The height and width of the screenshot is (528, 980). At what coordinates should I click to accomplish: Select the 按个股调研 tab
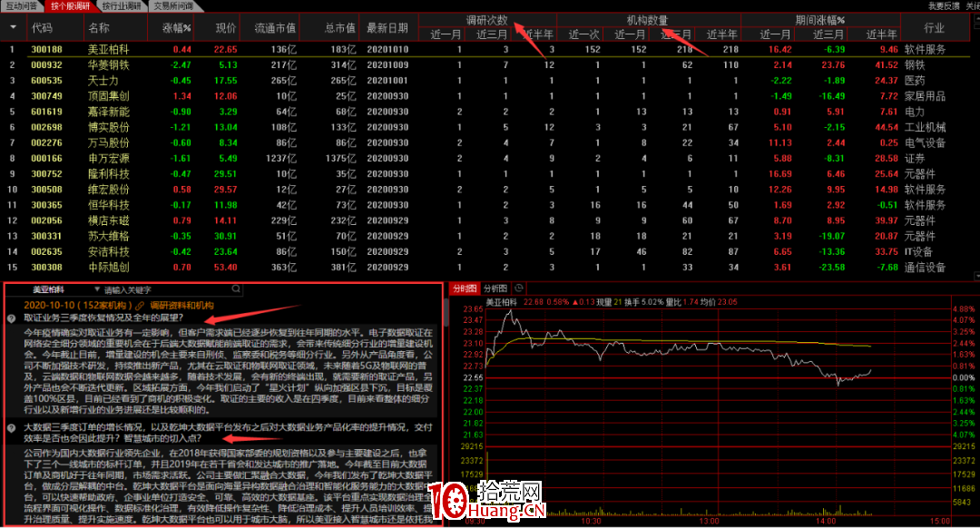pos(70,5)
